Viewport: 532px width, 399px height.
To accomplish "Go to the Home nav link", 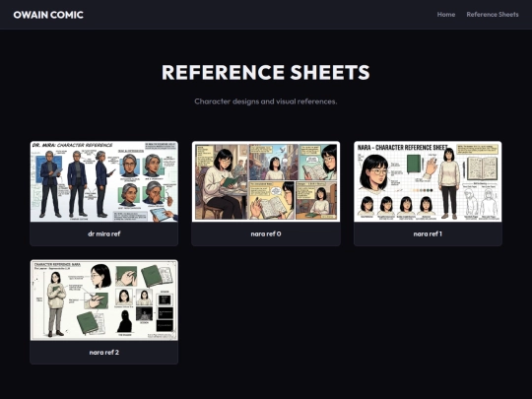I will 446,15.
